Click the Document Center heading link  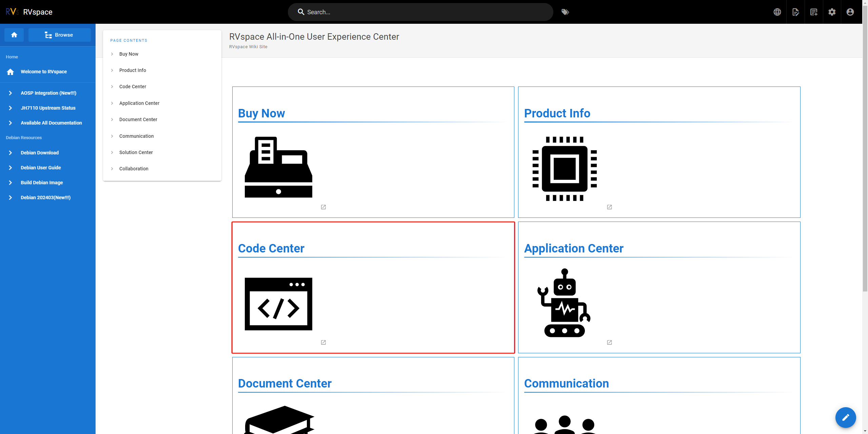tap(285, 383)
